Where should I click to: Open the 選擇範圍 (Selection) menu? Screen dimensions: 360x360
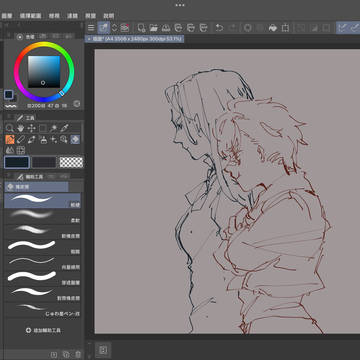coord(30,16)
